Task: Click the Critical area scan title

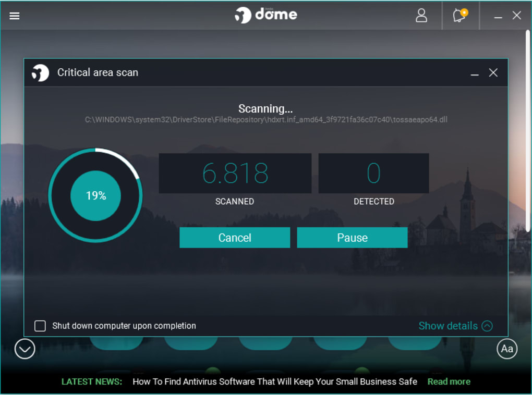Action: coord(98,72)
